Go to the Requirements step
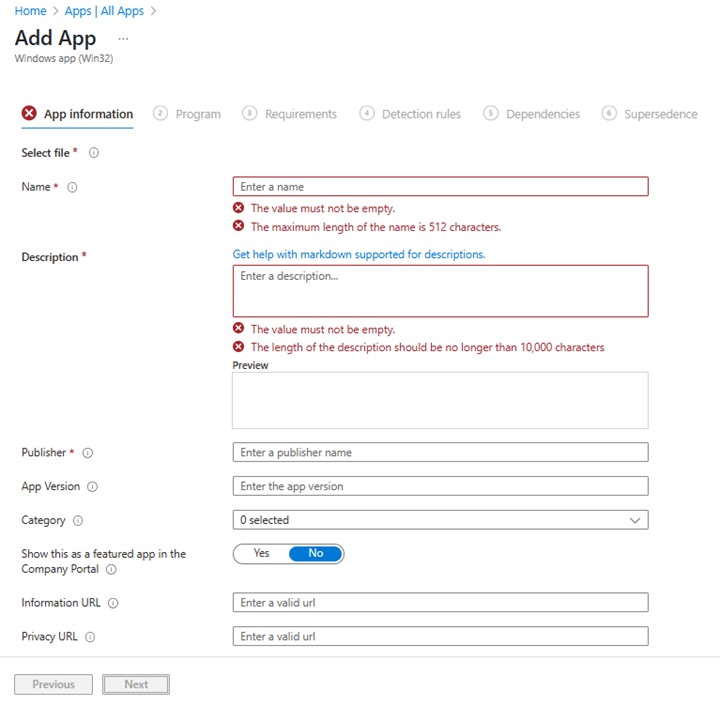 pyautogui.click(x=290, y=114)
